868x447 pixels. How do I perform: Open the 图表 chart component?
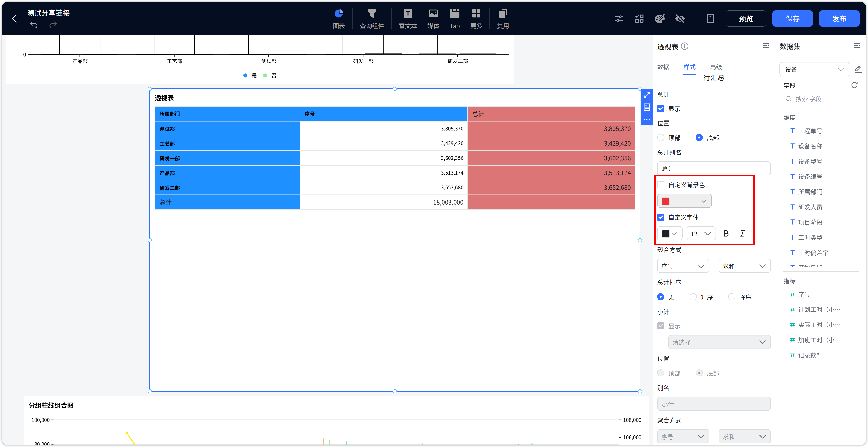(339, 19)
